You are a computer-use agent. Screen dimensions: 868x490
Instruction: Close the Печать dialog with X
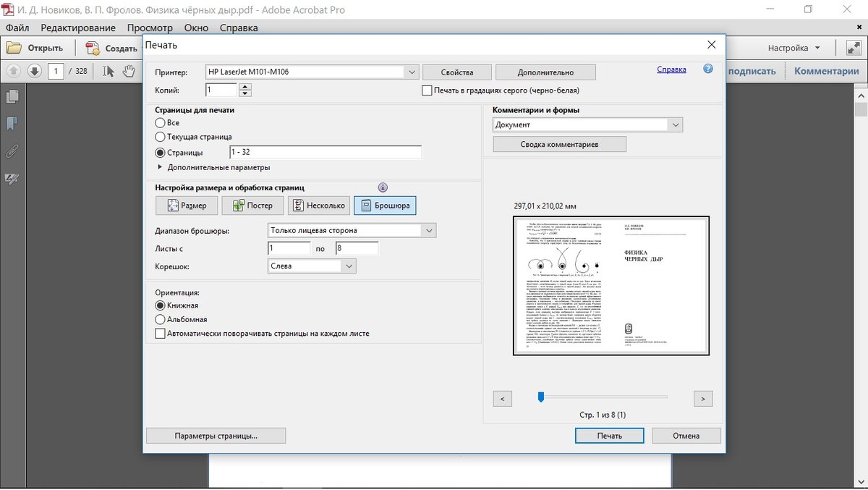[712, 45]
